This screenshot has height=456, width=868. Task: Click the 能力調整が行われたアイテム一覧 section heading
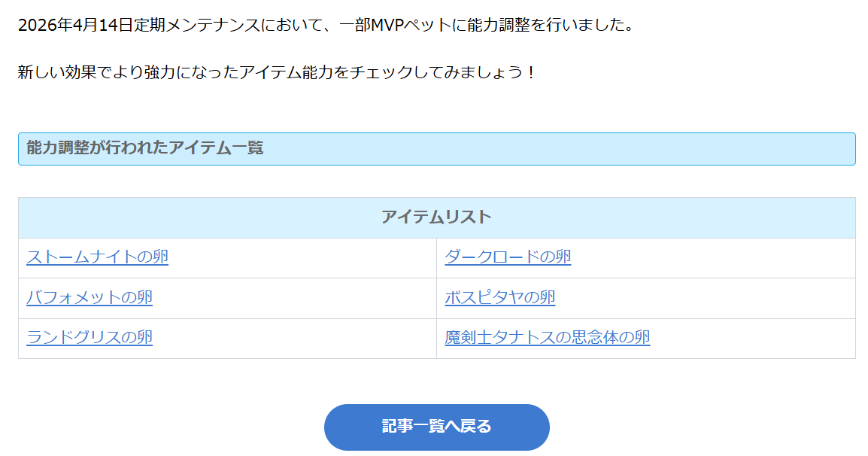coord(145,147)
